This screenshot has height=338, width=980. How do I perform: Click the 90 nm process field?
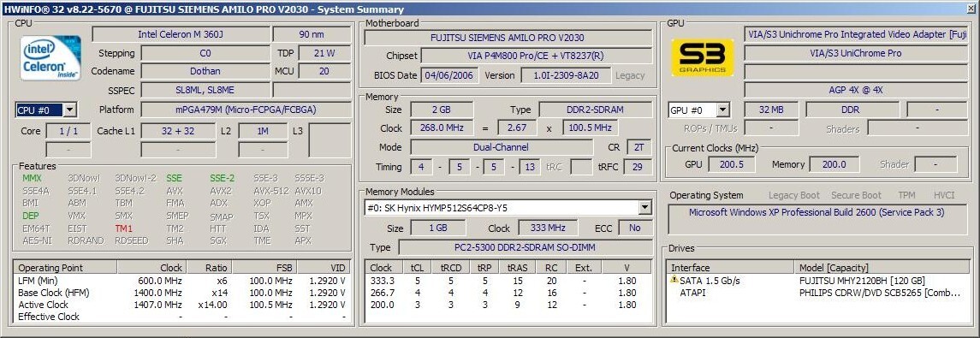tap(312, 35)
